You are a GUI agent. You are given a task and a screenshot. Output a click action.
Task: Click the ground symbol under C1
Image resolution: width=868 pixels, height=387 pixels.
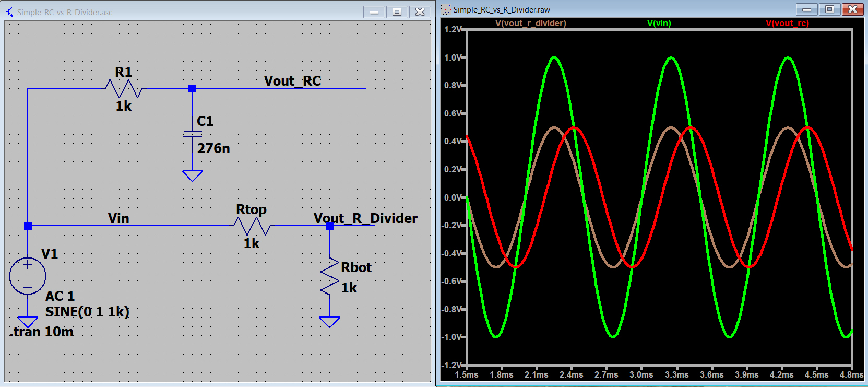(x=193, y=175)
